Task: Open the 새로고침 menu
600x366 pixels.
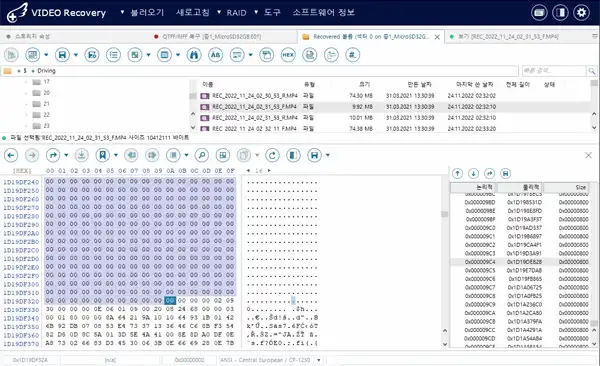Action: (x=192, y=12)
